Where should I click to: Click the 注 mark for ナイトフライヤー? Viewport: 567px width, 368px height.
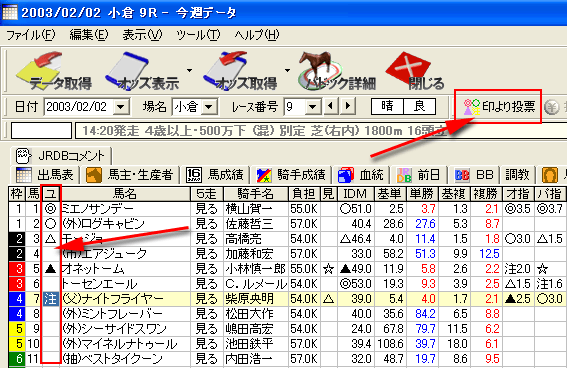[x=51, y=299]
